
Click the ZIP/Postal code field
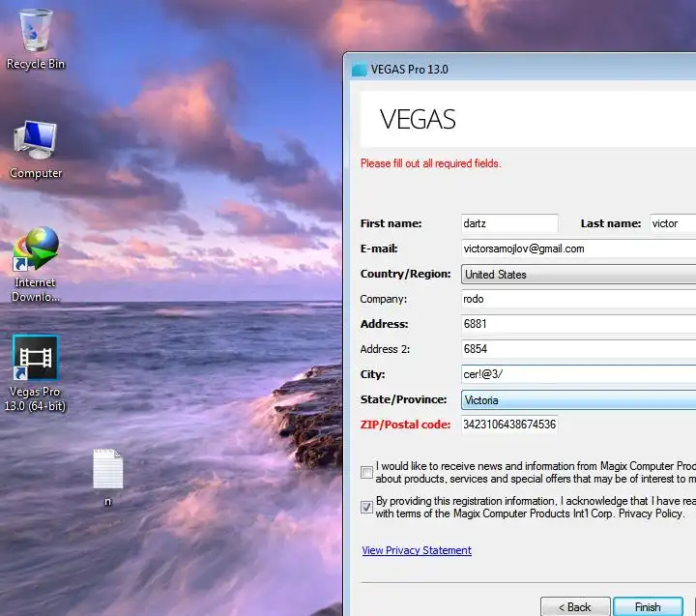[509, 425]
